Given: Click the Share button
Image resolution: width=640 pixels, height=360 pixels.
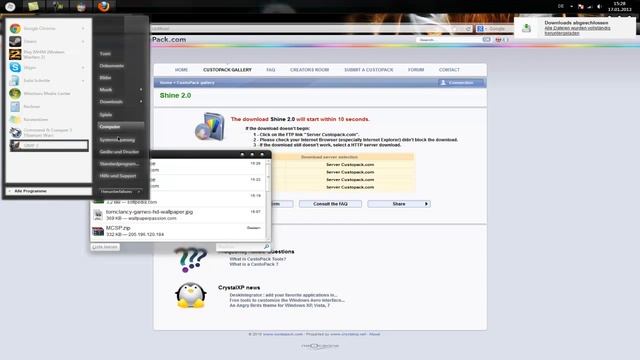Looking at the screenshot, I should [399, 204].
